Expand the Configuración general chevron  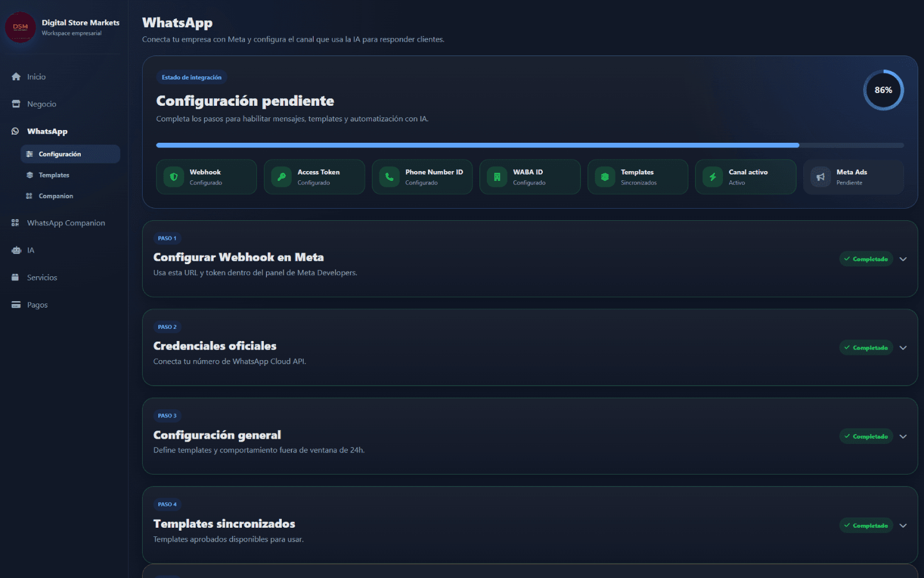coord(903,436)
